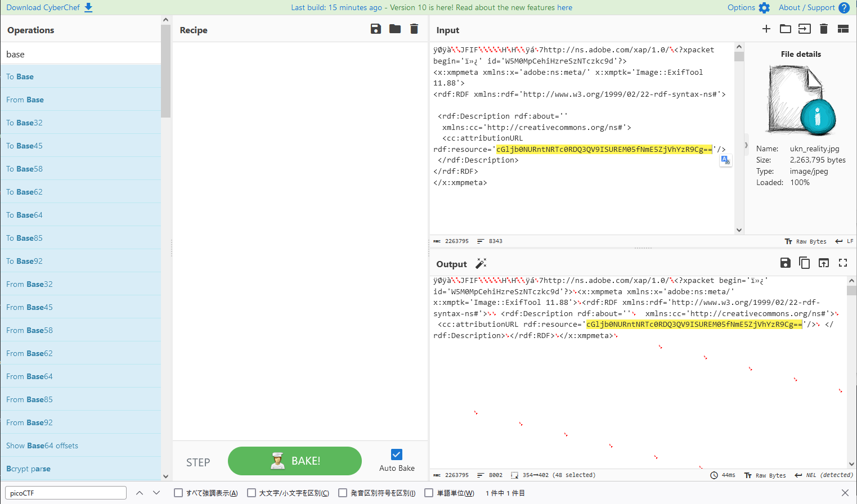Click Input end of line sequence LF
This screenshot has height=504, width=857.
[844, 241]
